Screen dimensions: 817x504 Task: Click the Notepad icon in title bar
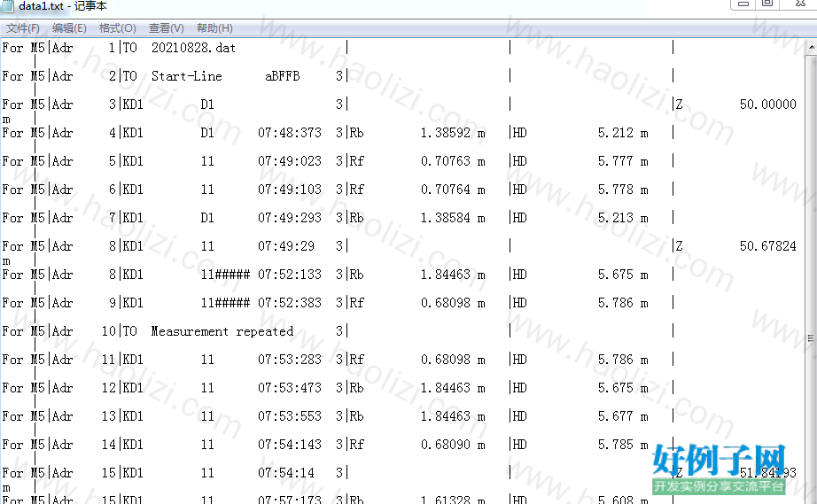click(x=8, y=5)
